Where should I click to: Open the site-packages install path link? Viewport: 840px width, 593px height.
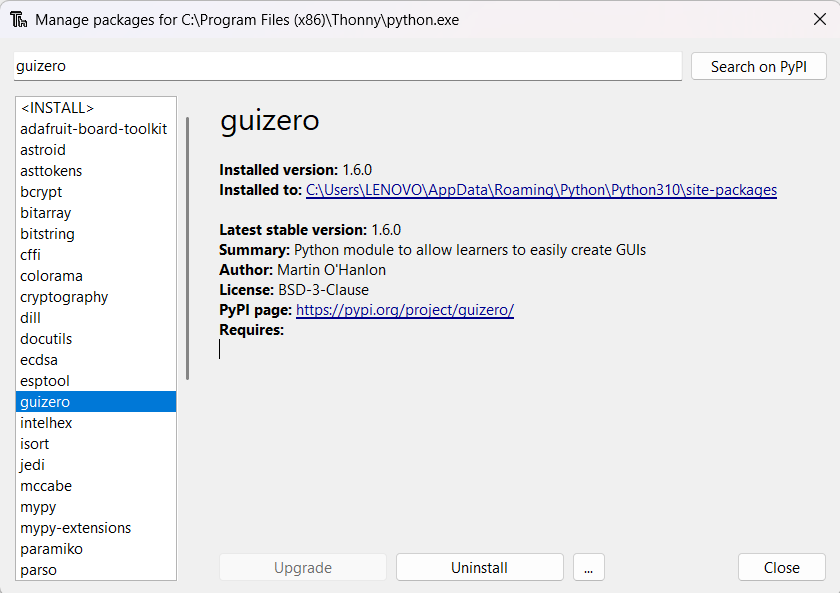coord(541,190)
